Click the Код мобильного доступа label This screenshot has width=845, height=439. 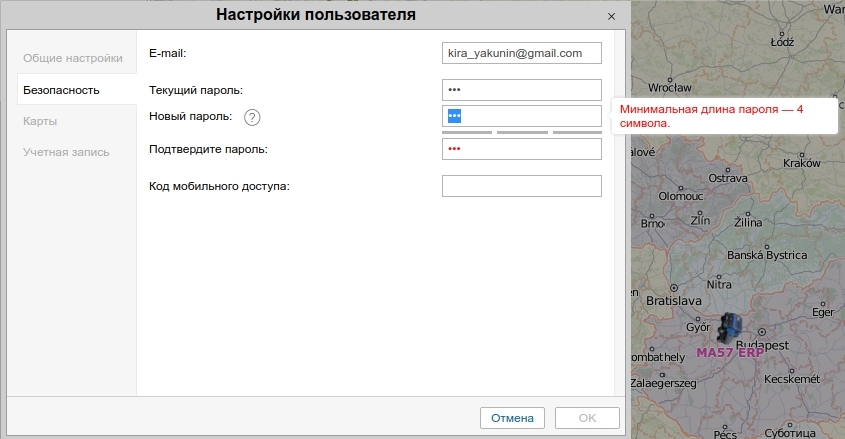click(219, 186)
